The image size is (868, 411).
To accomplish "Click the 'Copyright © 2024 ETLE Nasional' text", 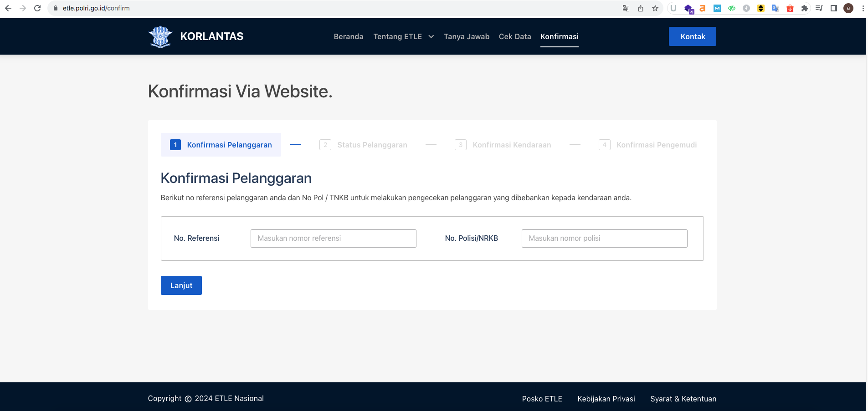I will (x=206, y=398).
